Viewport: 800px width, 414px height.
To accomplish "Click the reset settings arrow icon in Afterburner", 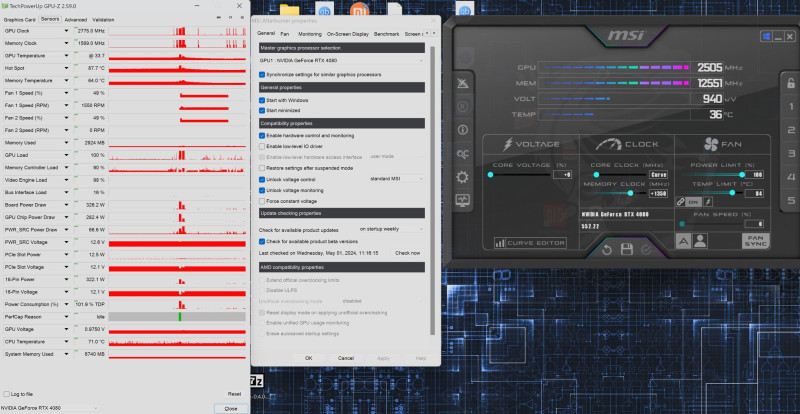I will click(607, 250).
